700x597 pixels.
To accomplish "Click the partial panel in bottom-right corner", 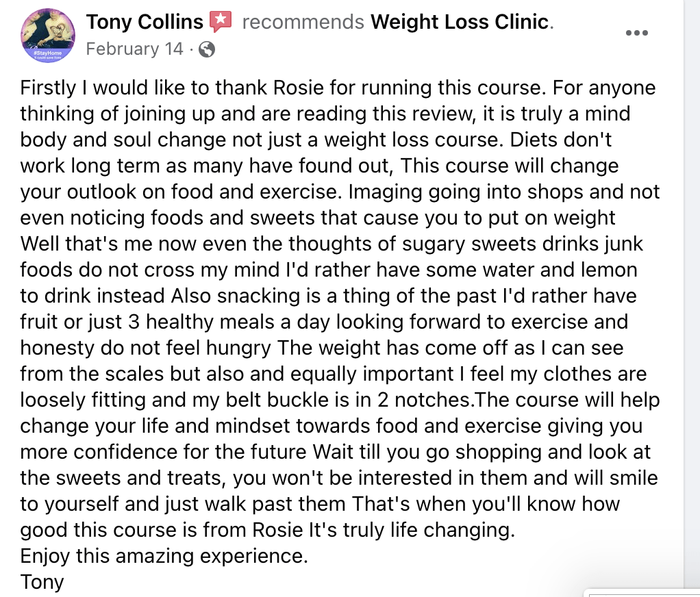I will 645,592.
